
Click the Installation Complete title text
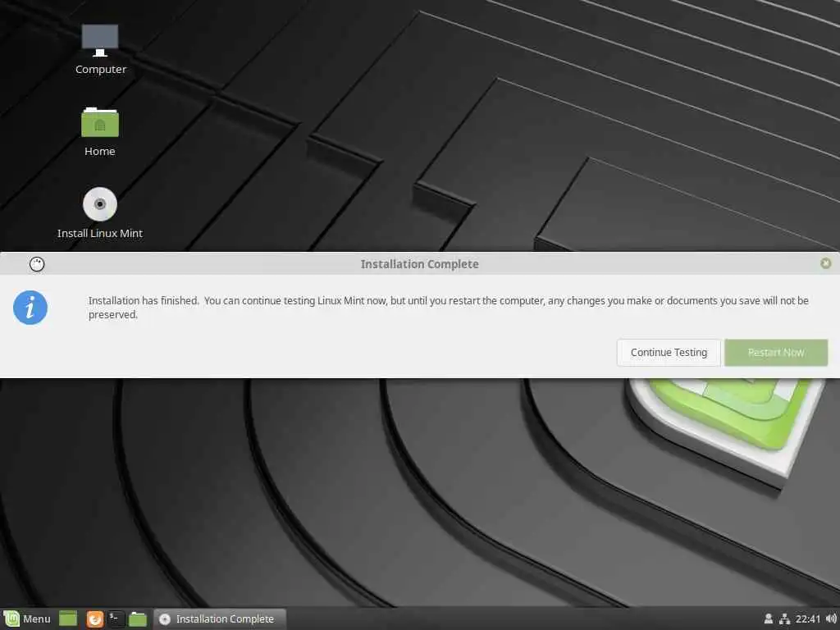[419, 264]
